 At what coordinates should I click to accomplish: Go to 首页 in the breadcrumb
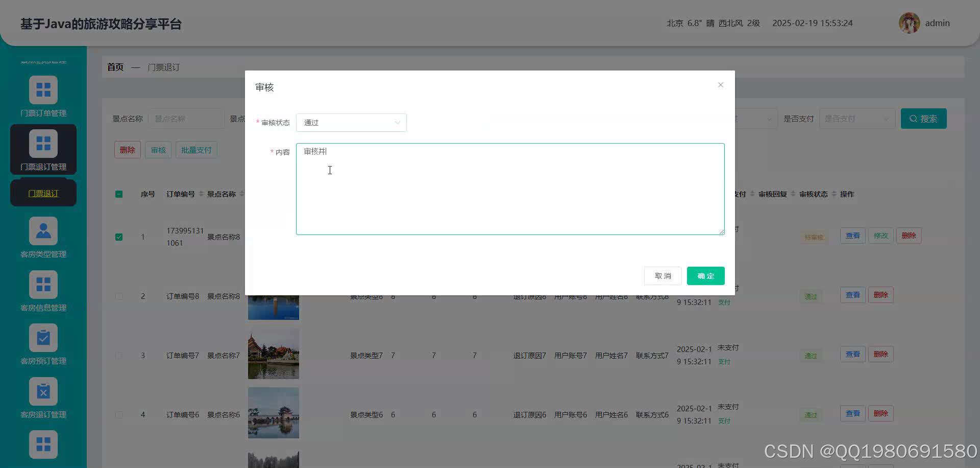(115, 67)
